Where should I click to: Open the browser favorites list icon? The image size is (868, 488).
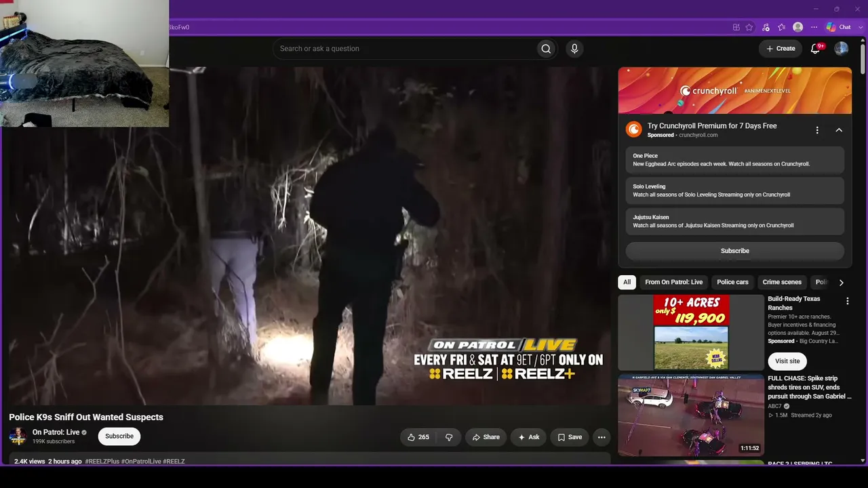(x=782, y=27)
